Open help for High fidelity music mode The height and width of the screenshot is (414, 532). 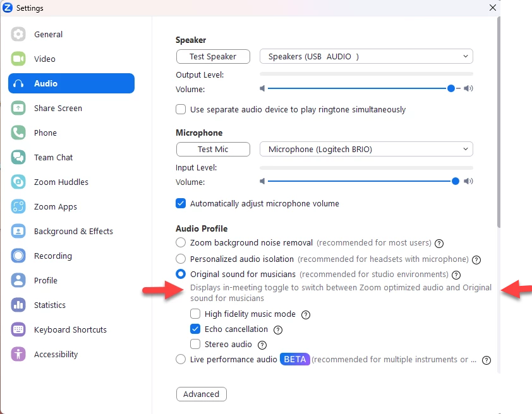306,315
